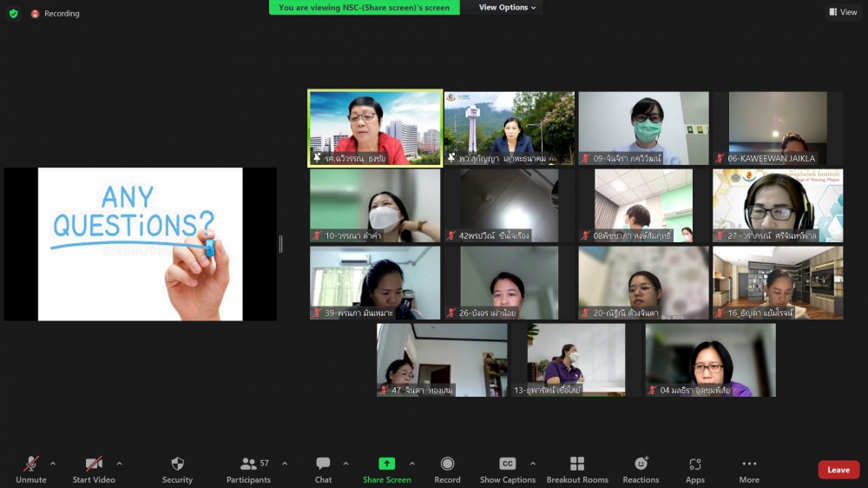Open Breakout Rooms
The height and width of the screenshot is (488, 868).
[x=576, y=465]
